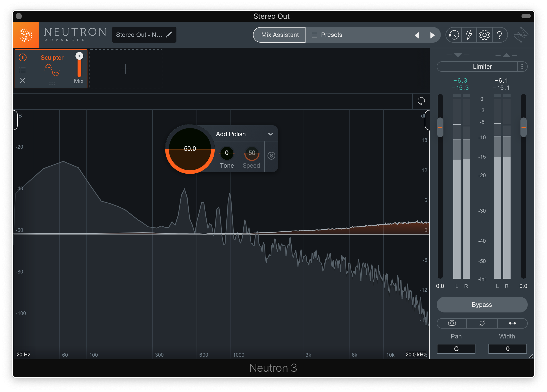
Task: Click output peak reading -6.1
Action: (x=501, y=81)
